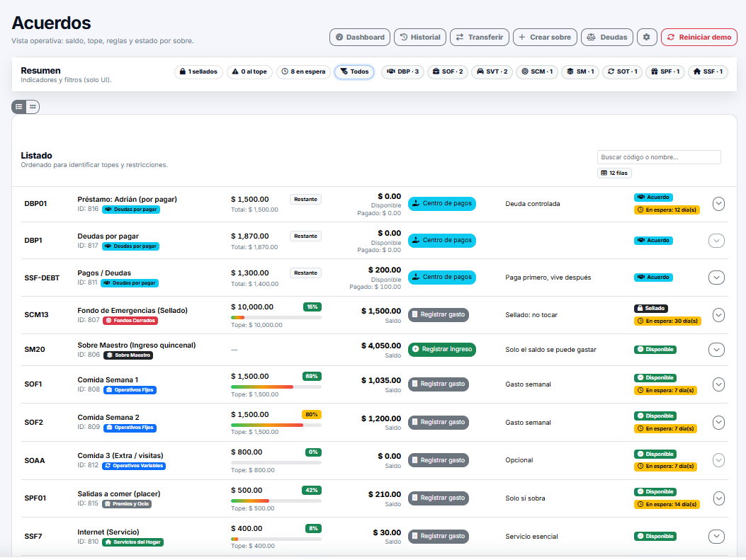The width and height of the screenshot is (746, 560).
Task: Click Registrar ingreso for Sobre Maestro
Action: [x=441, y=349]
